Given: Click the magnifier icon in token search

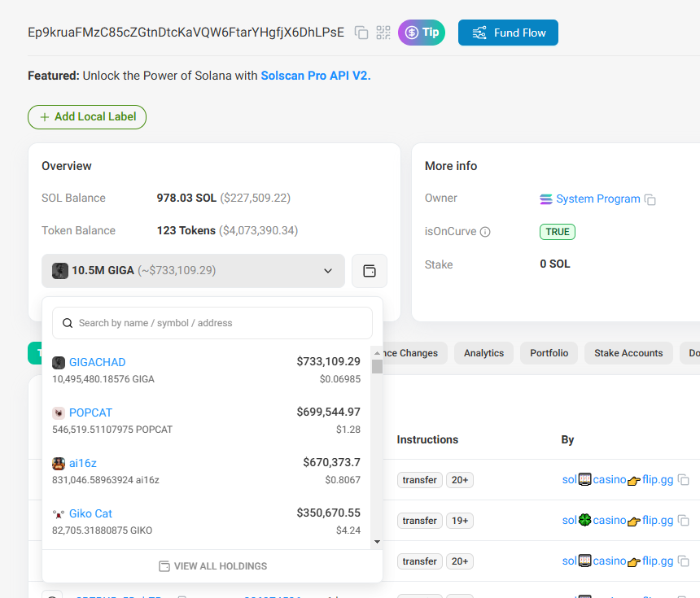Looking at the screenshot, I should click(68, 323).
